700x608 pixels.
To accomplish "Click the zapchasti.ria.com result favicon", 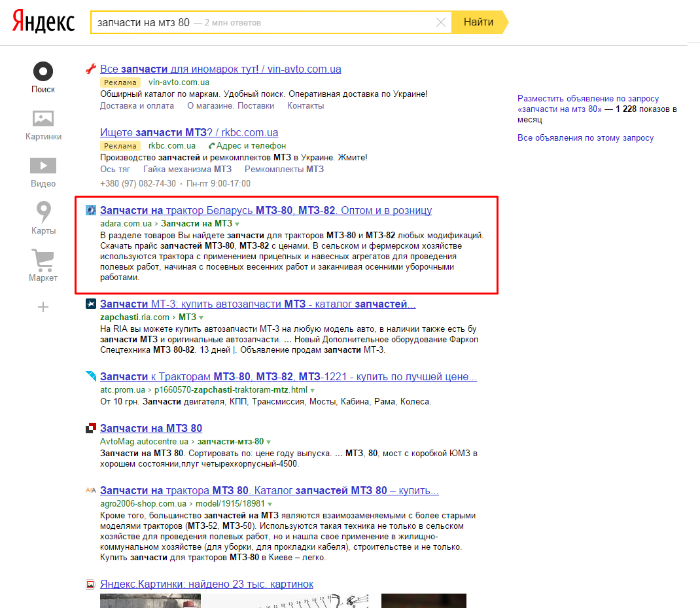I will point(91,304).
